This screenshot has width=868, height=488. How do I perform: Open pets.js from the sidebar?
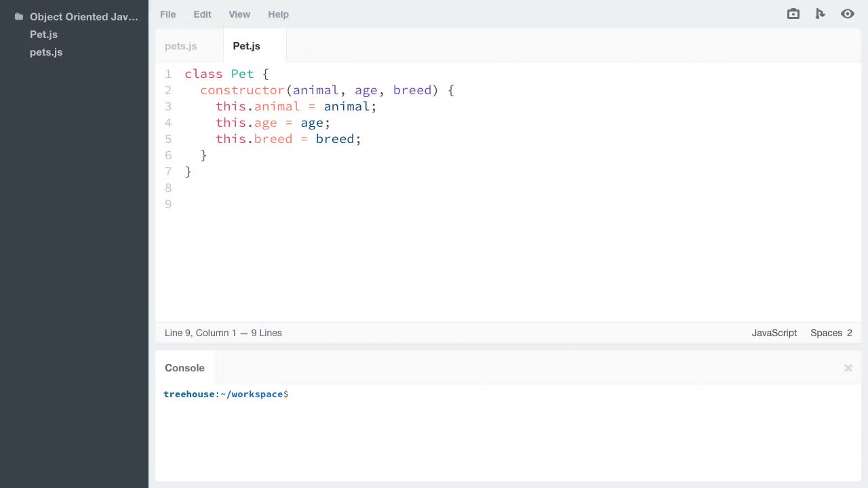45,52
